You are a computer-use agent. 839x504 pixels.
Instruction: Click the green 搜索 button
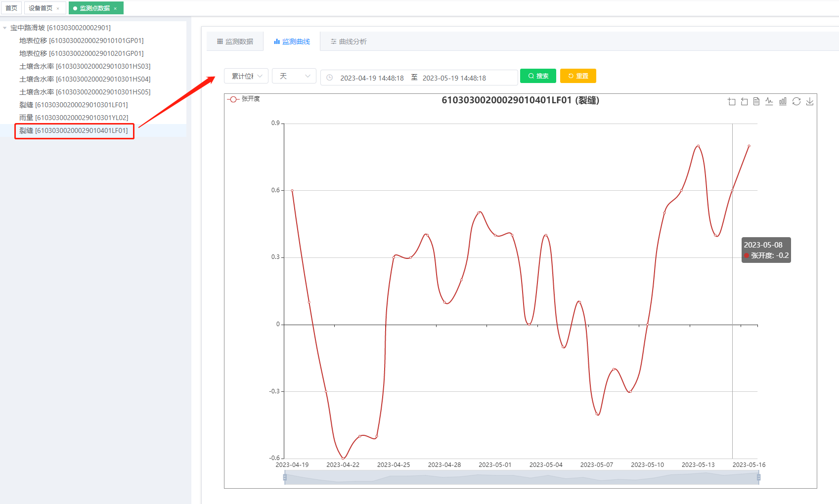pyautogui.click(x=538, y=76)
